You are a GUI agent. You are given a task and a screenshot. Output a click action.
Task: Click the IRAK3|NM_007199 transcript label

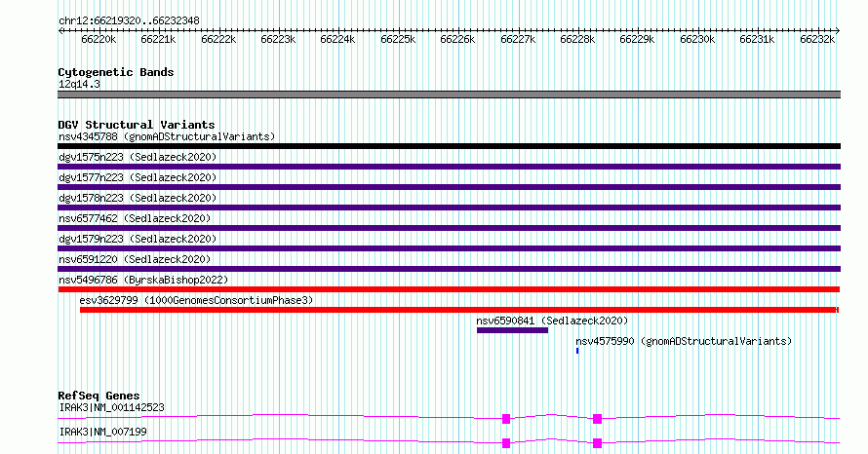tap(103, 432)
